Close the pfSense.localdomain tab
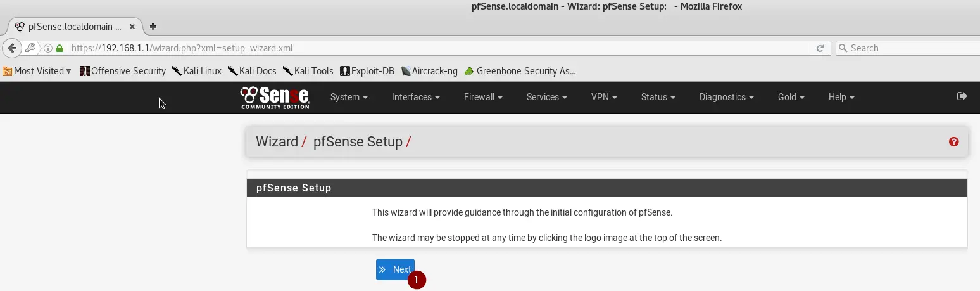Viewport: 980px width, 291px height. point(132,27)
